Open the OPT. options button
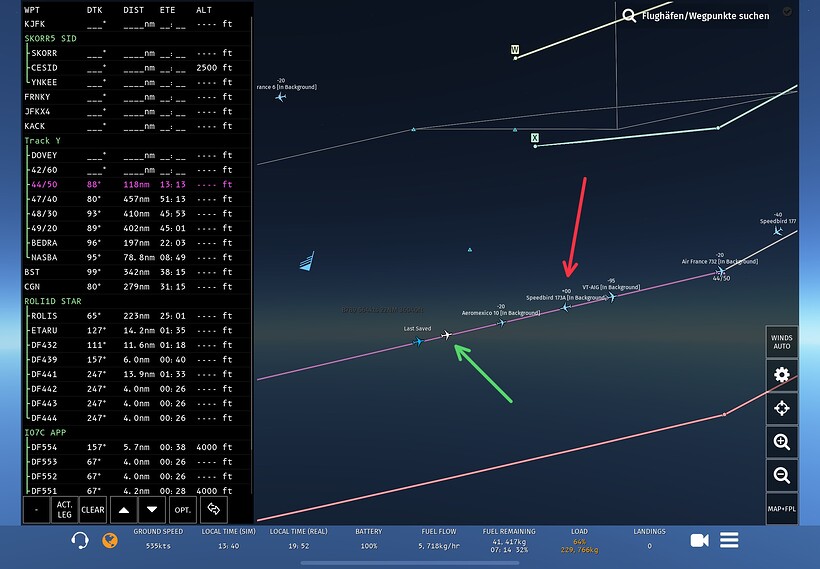 pos(183,509)
